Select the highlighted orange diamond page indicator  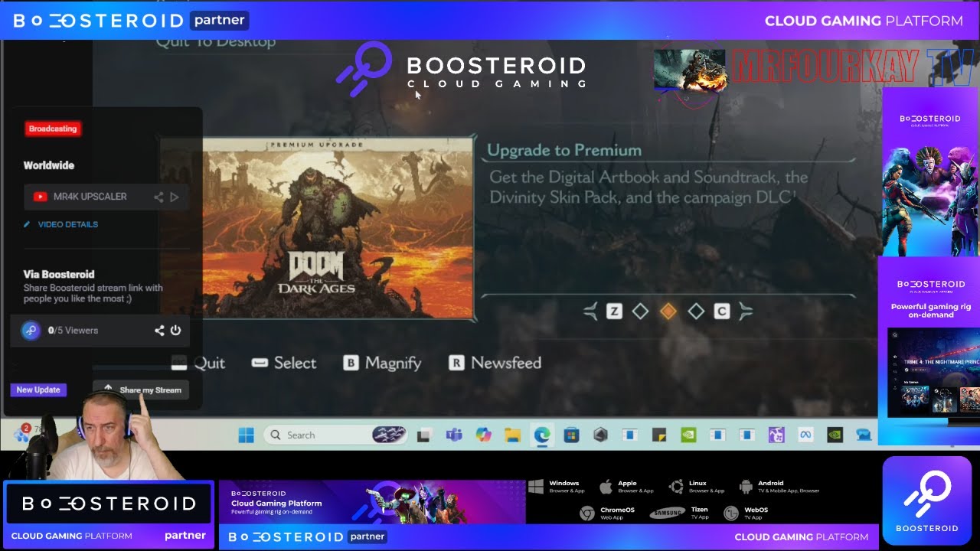668,311
